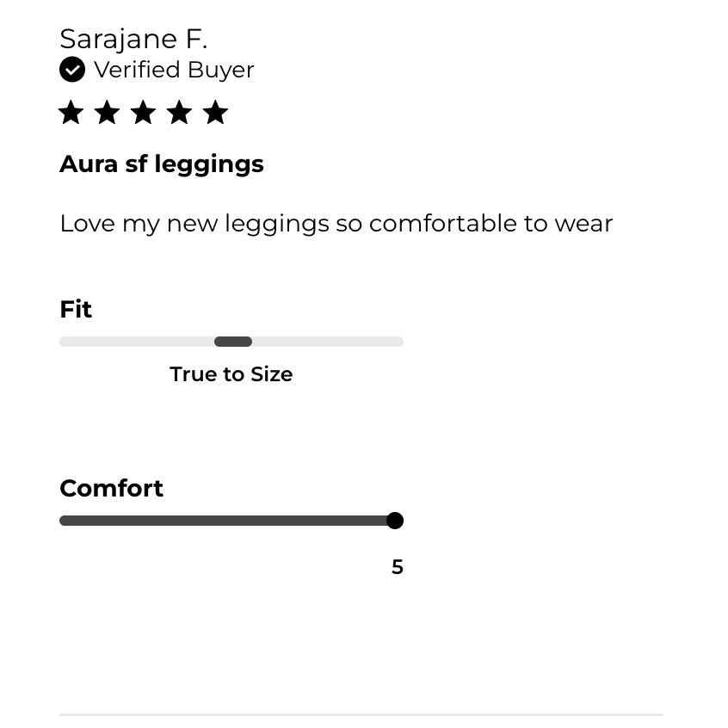Click the Comfort score value 5
This screenshot has width=728, height=728.
coord(398,567)
